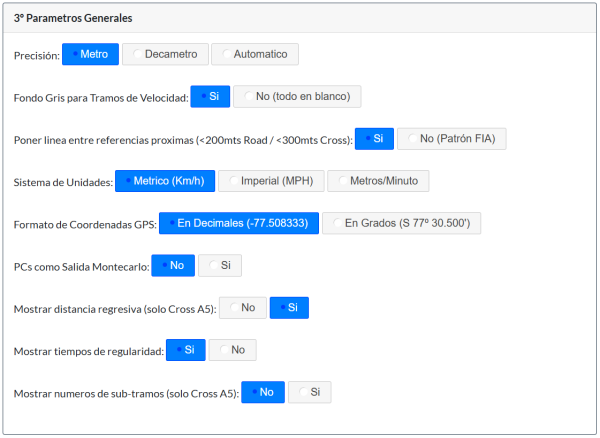
Task: Switch units to Imperial (MPH)
Action: point(270,181)
